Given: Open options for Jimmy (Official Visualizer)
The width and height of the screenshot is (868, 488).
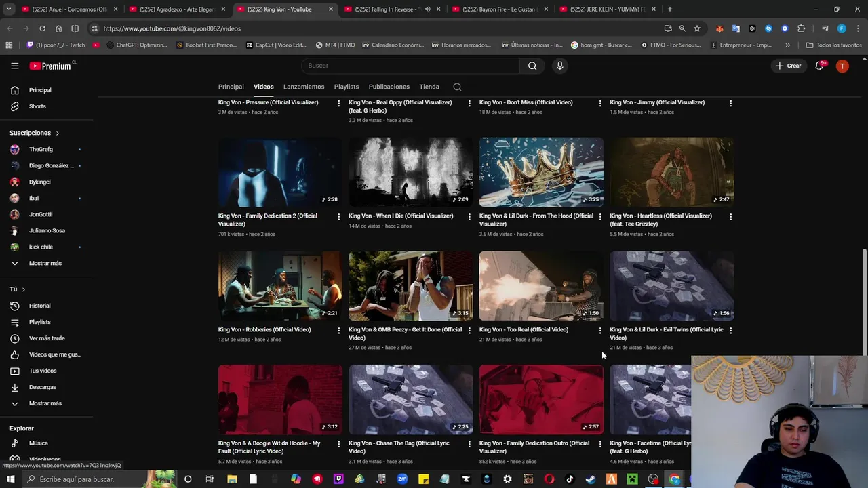Looking at the screenshot, I should point(730,103).
